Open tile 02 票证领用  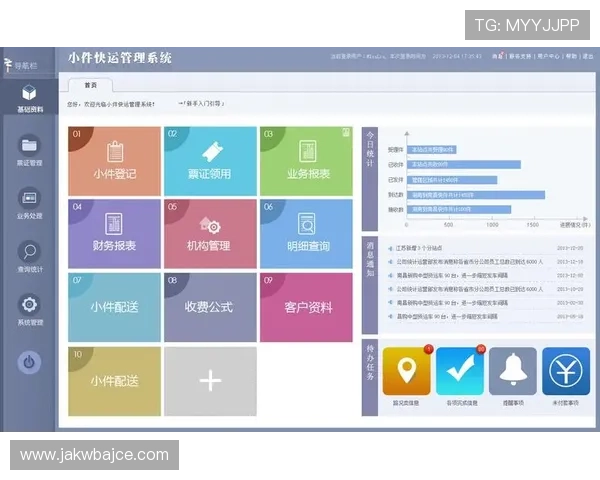[210, 161]
